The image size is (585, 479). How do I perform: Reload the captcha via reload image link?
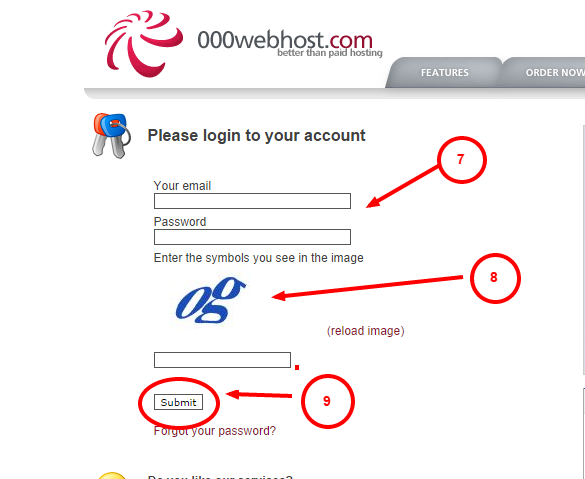coord(366,331)
